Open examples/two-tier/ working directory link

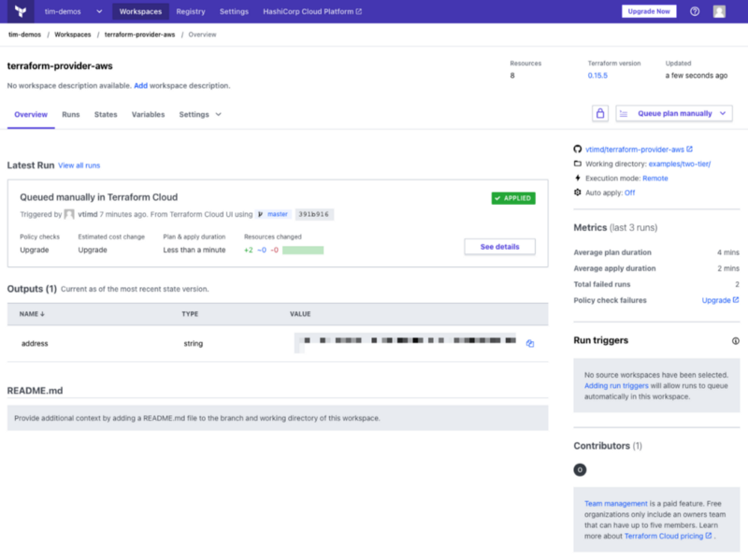click(680, 164)
